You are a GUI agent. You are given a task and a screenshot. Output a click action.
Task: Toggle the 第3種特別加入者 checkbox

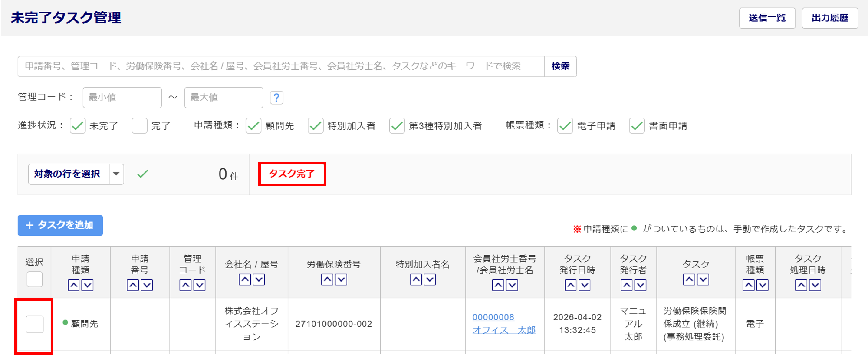(397, 126)
